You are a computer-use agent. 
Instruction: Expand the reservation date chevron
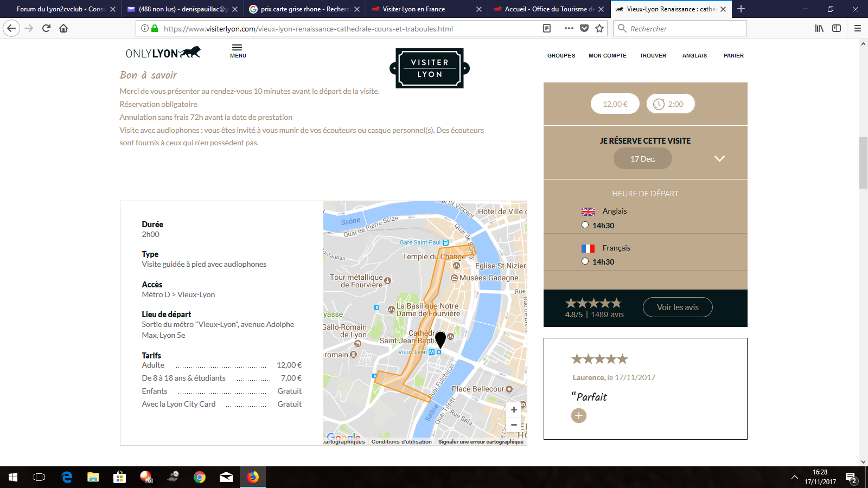pyautogui.click(x=719, y=159)
